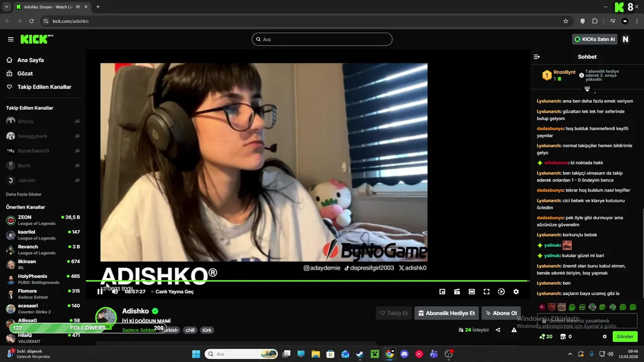
Task: Open Windows Start menu
Action: click(196, 354)
